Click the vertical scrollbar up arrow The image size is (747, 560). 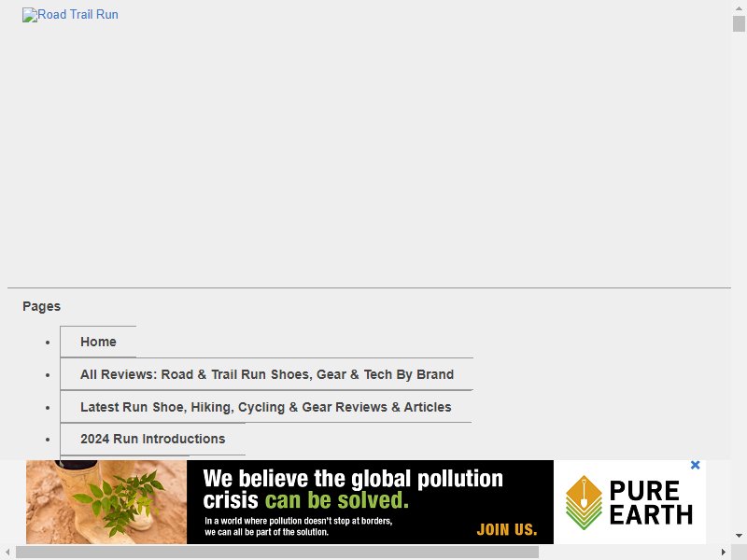point(739,8)
